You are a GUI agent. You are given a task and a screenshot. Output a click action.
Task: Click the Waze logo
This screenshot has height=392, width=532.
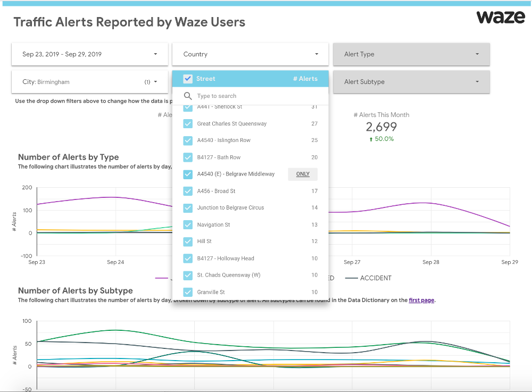click(500, 17)
